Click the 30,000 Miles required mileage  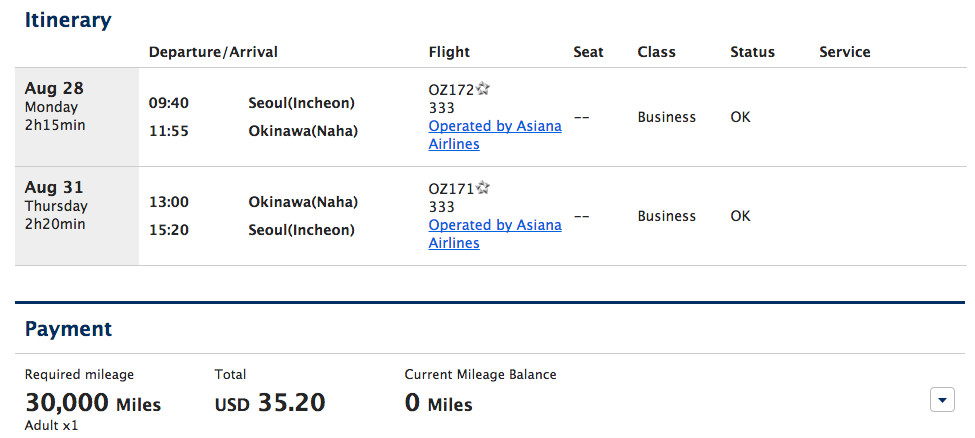coord(93,403)
